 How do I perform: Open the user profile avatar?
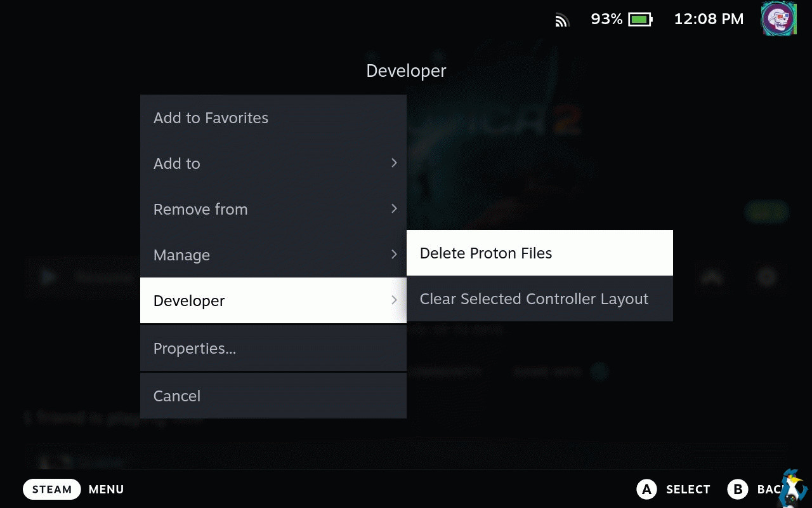(x=778, y=18)
